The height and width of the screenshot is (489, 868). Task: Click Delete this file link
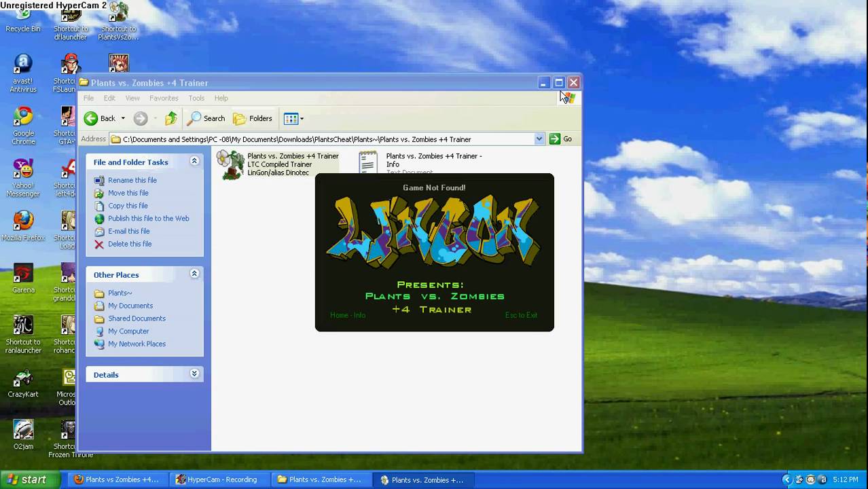coord(130,244)
